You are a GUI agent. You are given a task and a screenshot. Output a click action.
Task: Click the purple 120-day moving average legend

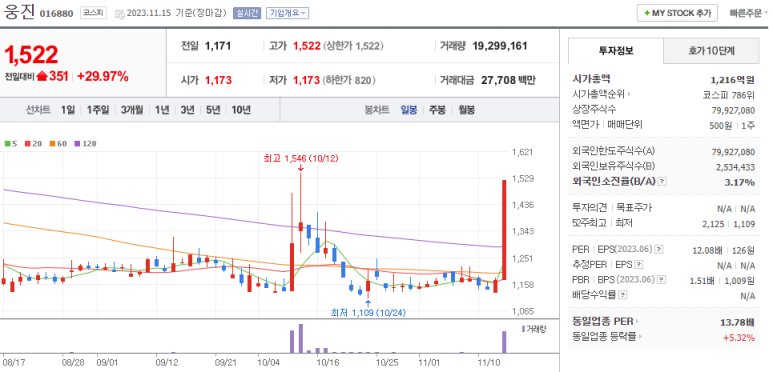click(85, 144)
